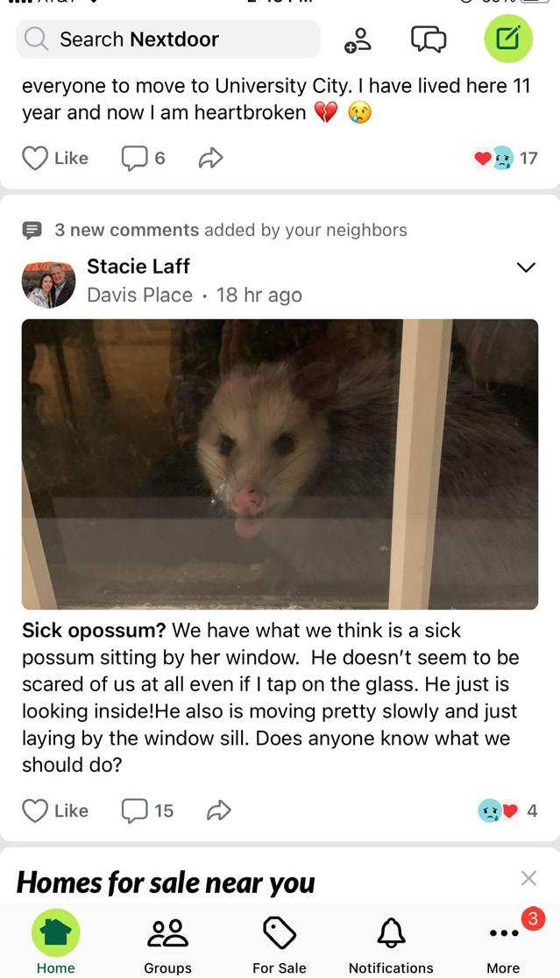Open the messages chat bubbles icon
Viewport: 560px width, 978px height.
[x=429, y=39]
